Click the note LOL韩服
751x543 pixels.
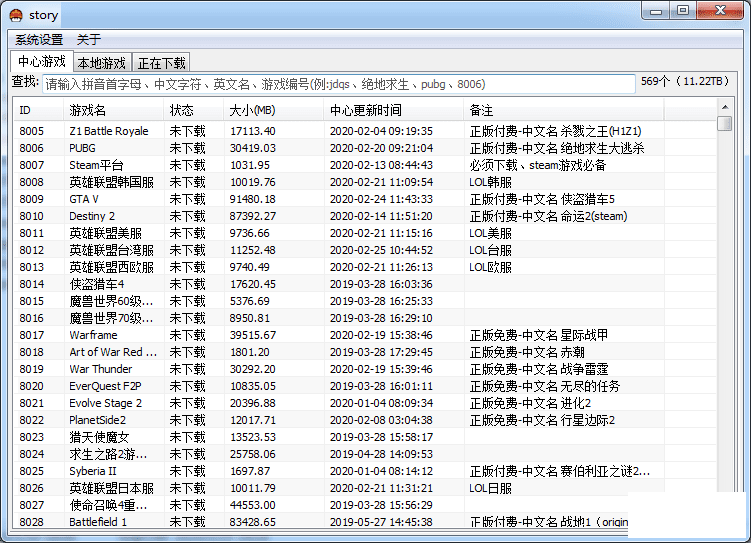click(x=490, y=182)
